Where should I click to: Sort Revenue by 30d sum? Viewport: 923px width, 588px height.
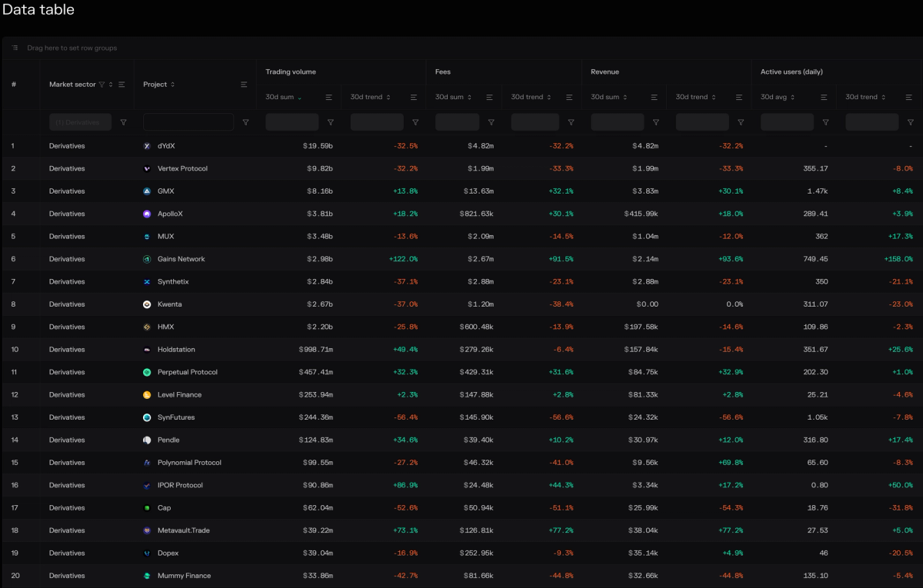point(605,97)
